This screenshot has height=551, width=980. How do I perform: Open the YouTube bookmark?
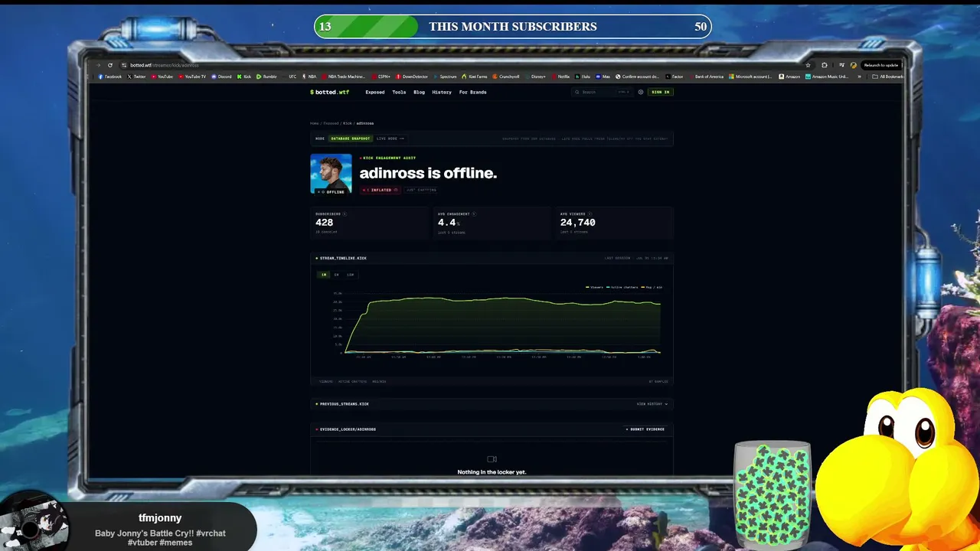pos(162,77)
